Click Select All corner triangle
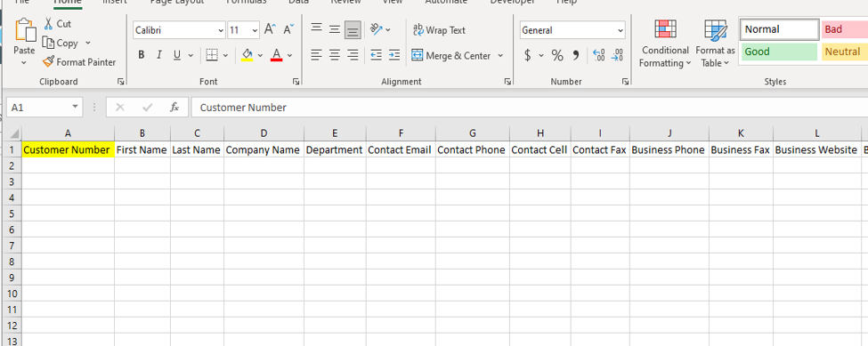The height and width of the screenshot is (346, 868). [14, 133]
